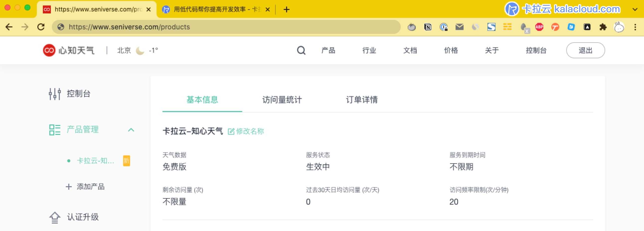Click the black triangle extension icon
The image size is (644, 231).
point(587,27)
